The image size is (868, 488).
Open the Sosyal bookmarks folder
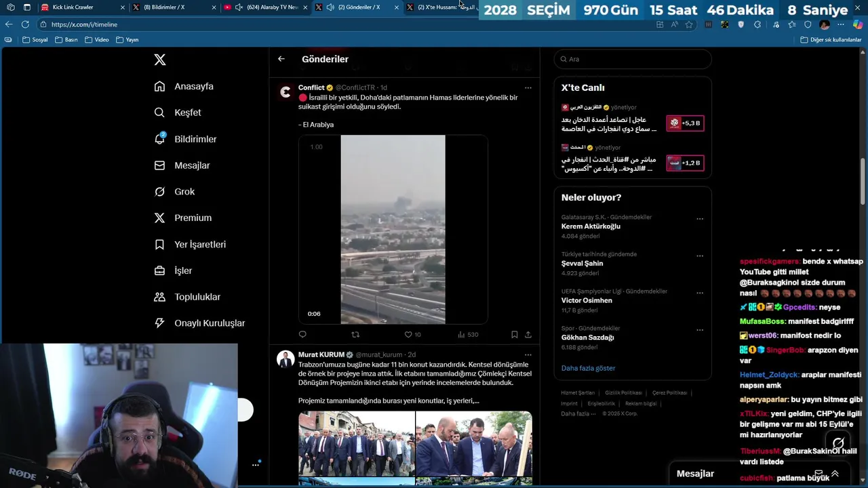click(35, 40)
